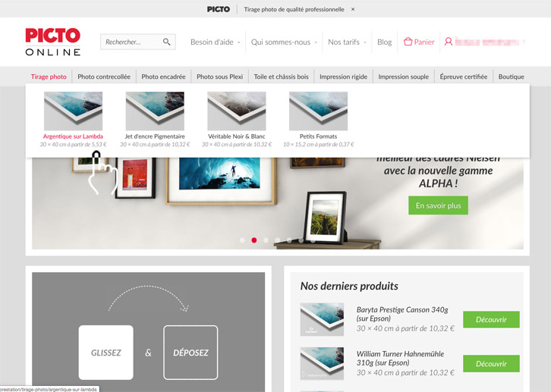551x392 pixels.
Task: Click the En savoir plus button
Action: tap(438, 205)
